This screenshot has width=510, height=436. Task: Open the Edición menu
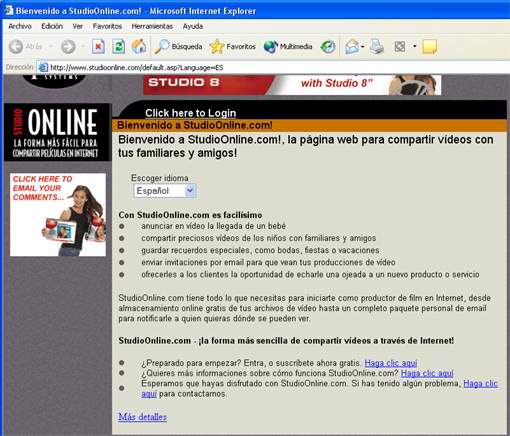(52, 26)
